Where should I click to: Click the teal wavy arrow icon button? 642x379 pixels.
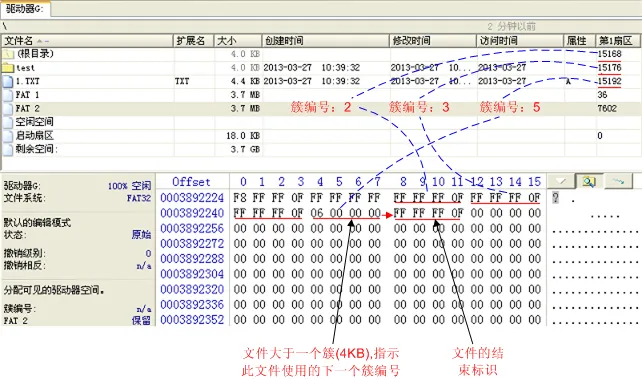618,181
